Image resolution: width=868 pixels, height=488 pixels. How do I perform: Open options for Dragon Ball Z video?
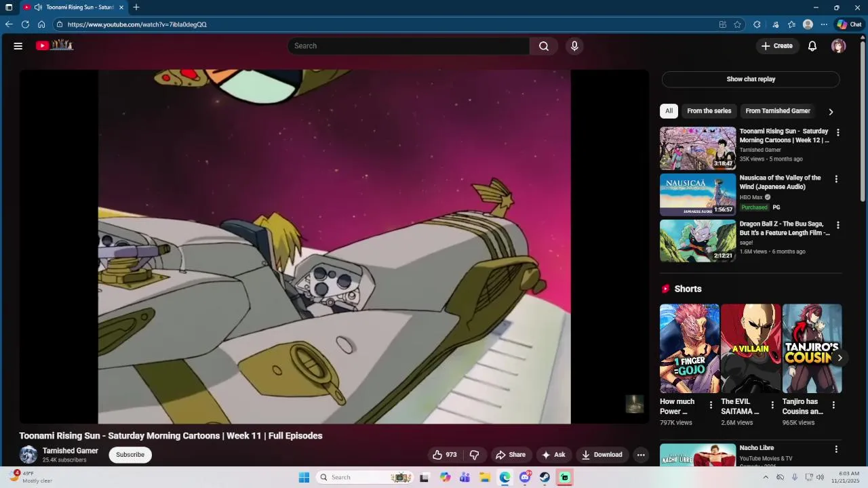pos(838,225)
